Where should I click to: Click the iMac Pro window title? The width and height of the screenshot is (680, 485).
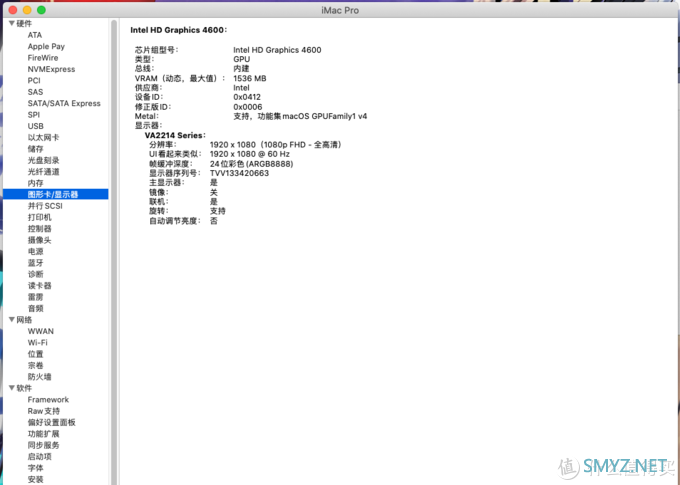pos(340,10)
